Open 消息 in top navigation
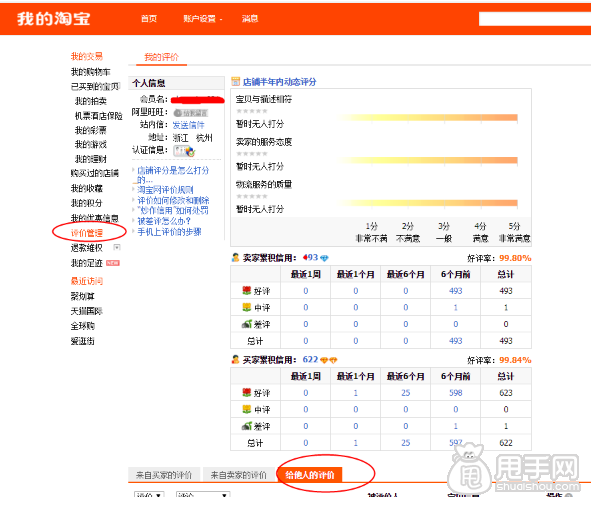594x506 pixels. [250, 19]
